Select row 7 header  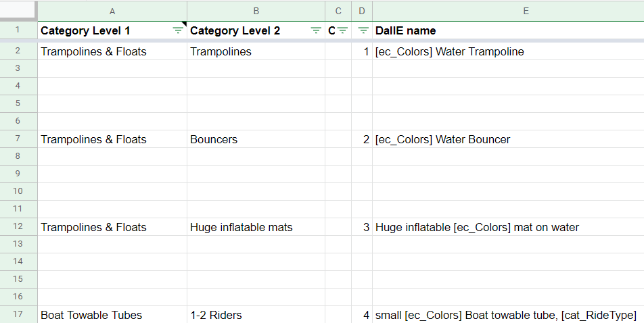[x=18, y=139]
